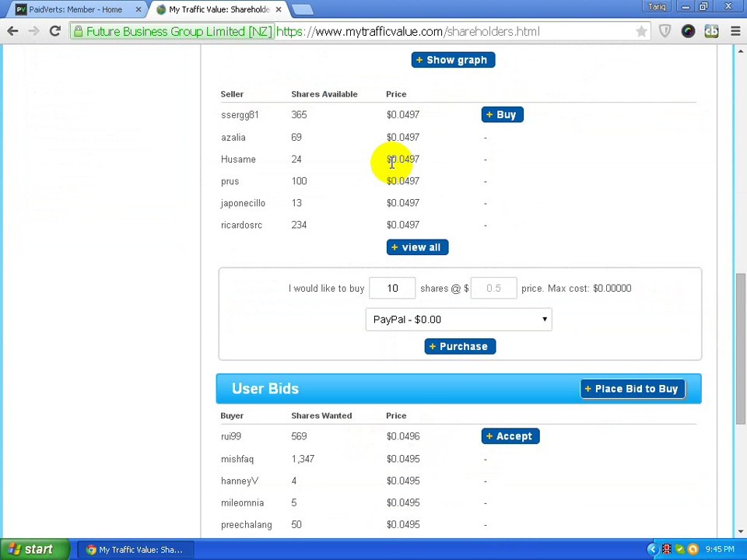Open a new browser tab

[302, 9]
